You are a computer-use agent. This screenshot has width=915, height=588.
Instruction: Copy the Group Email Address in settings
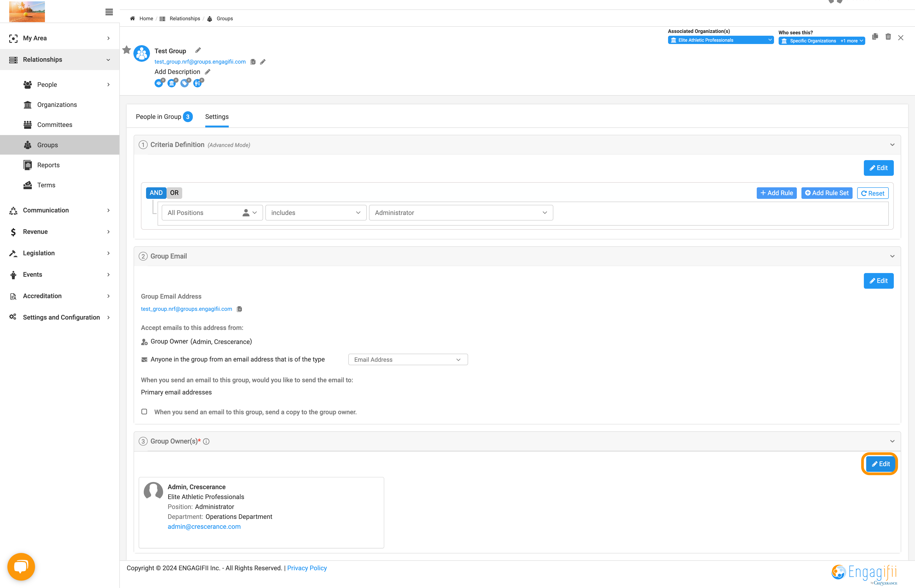(x=239, y=309)
